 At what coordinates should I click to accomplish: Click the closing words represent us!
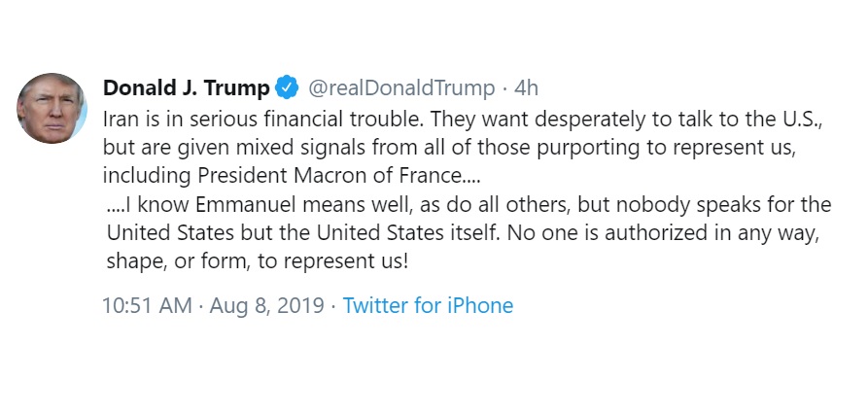point(344,261)
